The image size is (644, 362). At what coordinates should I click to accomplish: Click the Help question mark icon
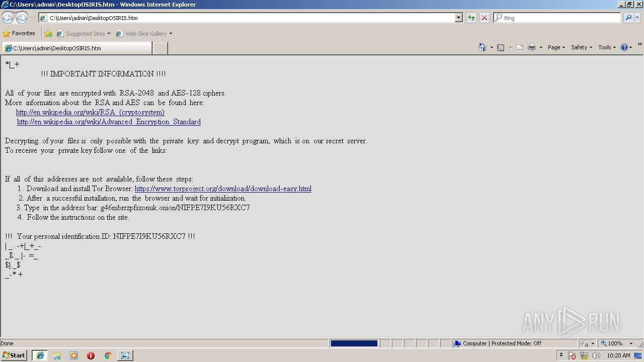coord(624,47)
